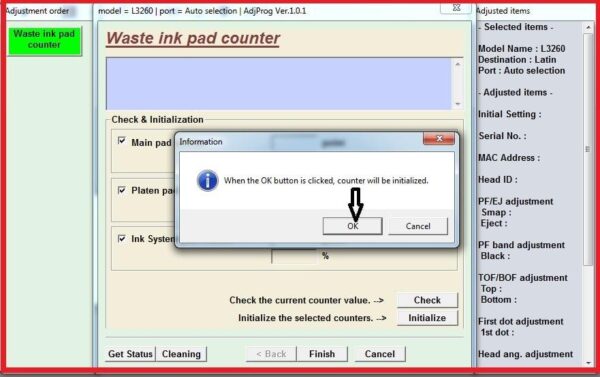This screenshot has height=377, width=600.
Task: Click the dialog message about counter initialization
Action: click(326, 180)
